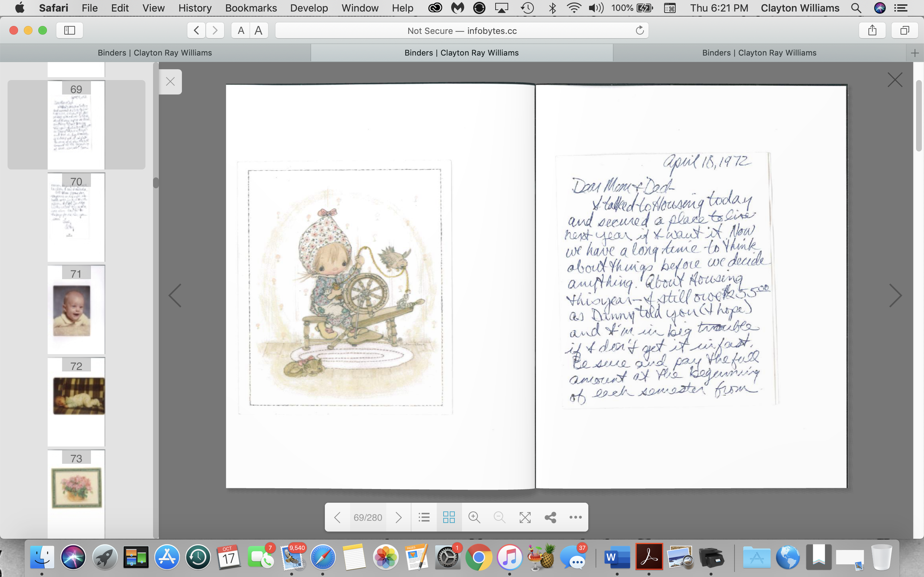The width and height of the screenshot is (924, 577).
Task: Open the Bookmarks menu
Action: coord(250,8)
